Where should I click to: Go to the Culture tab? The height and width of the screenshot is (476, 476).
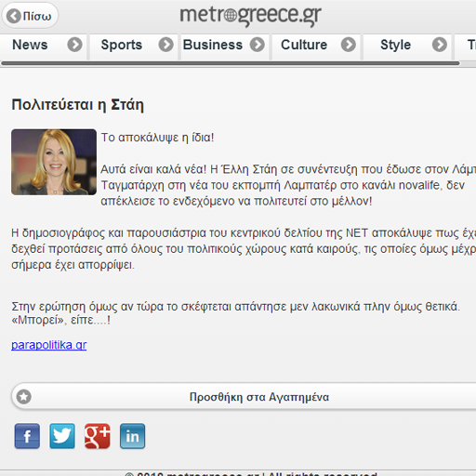[x=304, y=45]
